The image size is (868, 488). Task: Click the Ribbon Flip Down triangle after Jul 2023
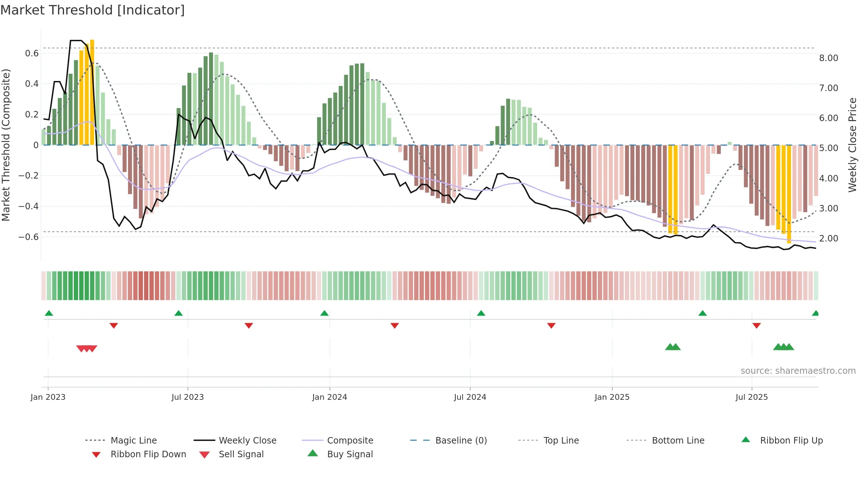(x=249, y=326)
